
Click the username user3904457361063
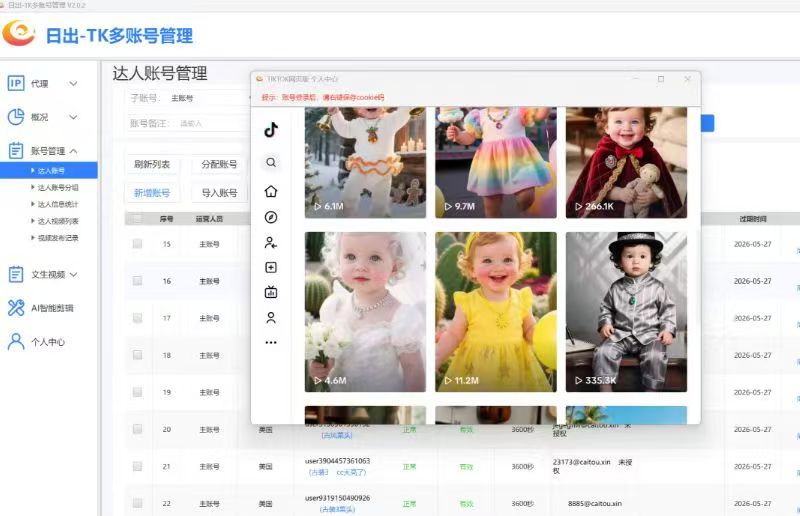[337, 461]
